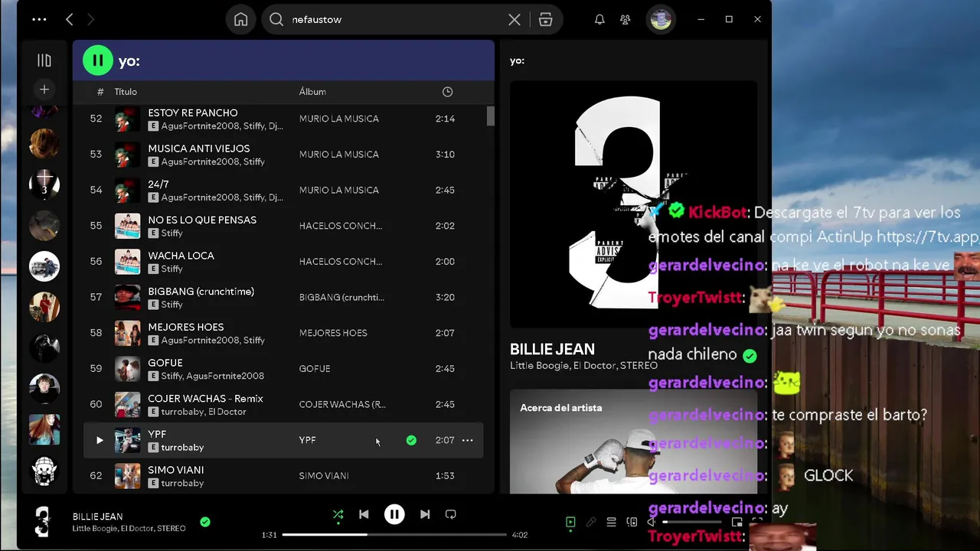The image size is (980, 551).
Task: Adjust the volume slider
Action: [x=691, y=522]
